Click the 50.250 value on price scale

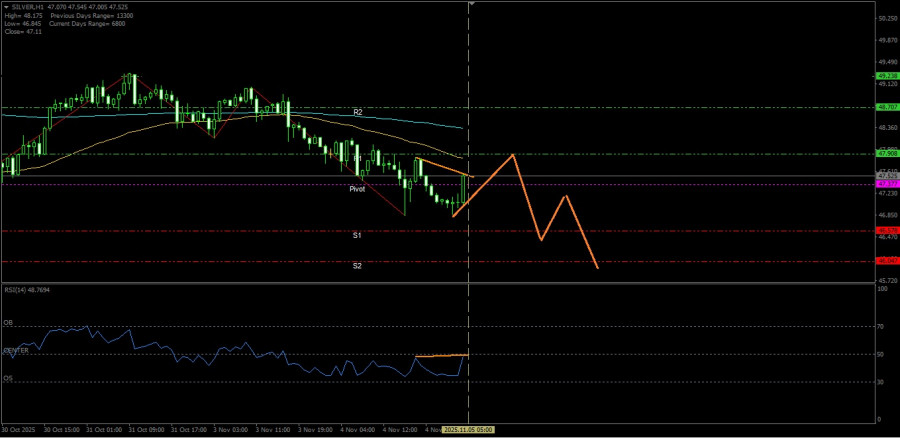[x=886, y=19]
